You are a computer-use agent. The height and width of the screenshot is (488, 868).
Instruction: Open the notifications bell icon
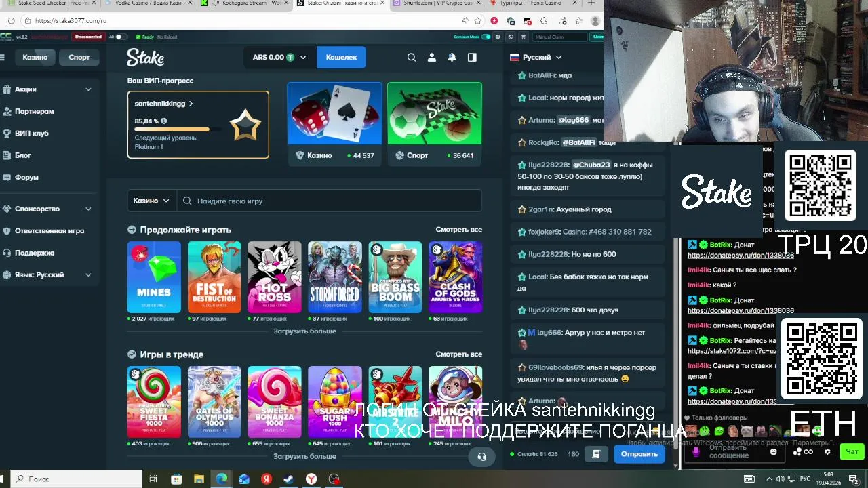452,58
